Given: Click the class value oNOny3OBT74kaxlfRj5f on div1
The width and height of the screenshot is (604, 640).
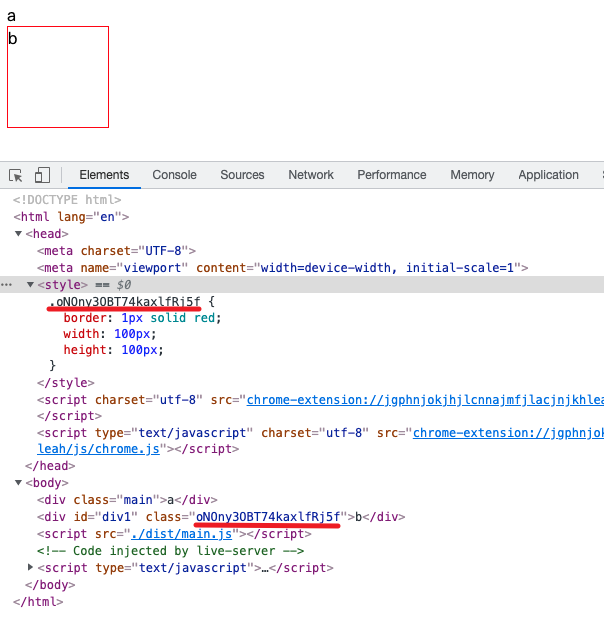Looking at the screenshot, I should point(268,517).
